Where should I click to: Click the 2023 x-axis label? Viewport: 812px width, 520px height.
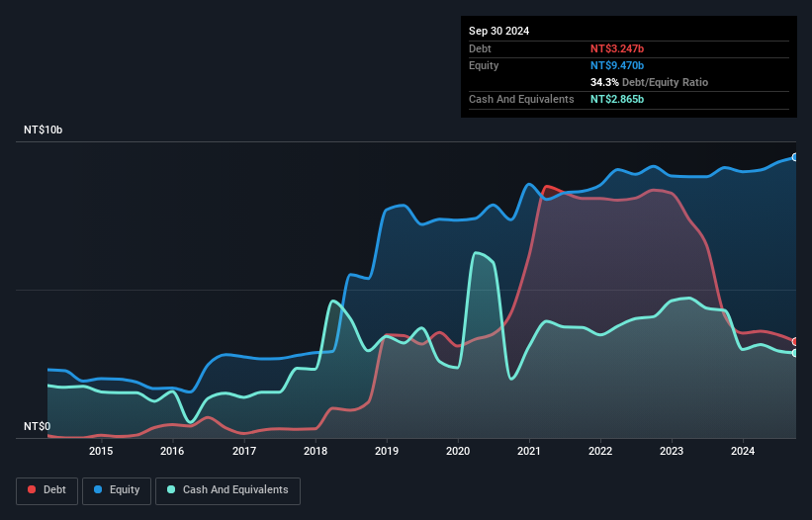coord(672,451)
